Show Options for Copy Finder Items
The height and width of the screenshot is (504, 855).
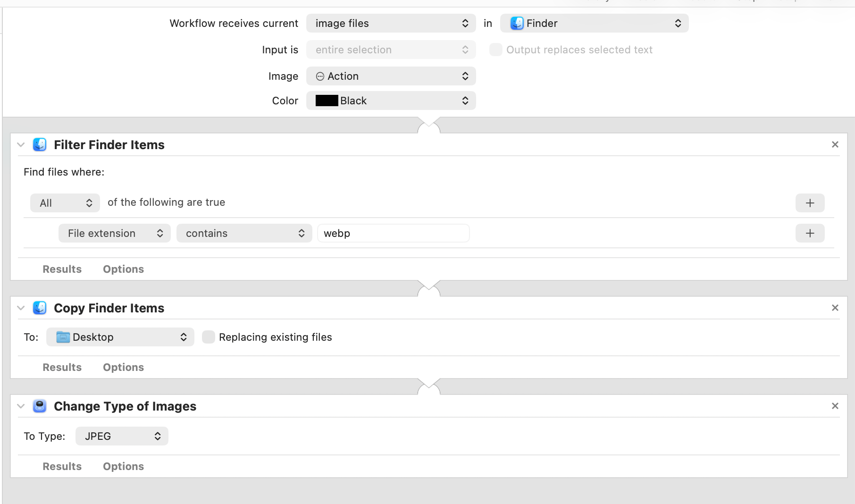[124, 367]
